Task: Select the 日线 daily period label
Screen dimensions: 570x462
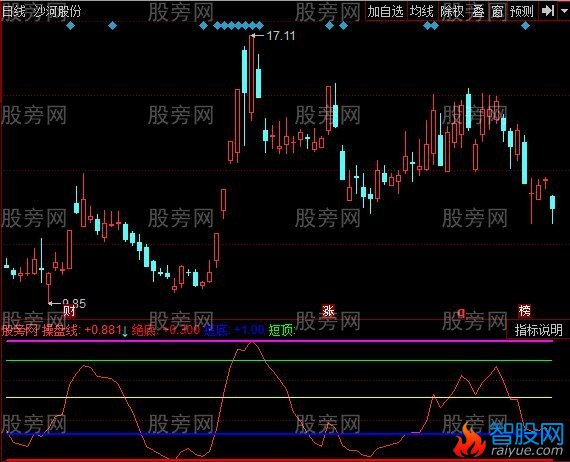Action: 13,12
